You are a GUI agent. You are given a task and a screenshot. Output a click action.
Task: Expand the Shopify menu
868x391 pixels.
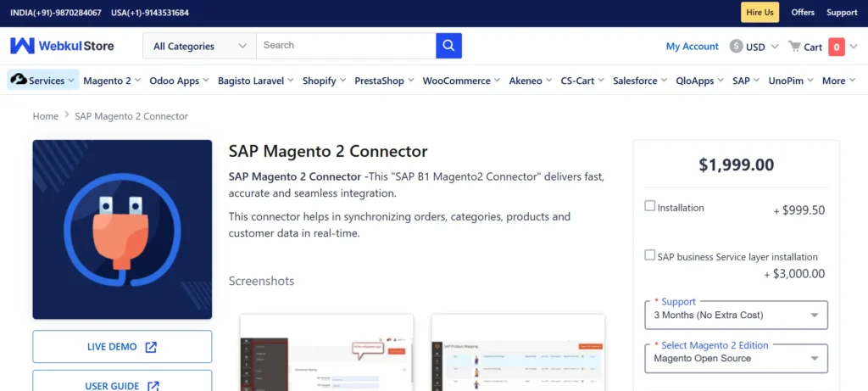coord(325,81)
